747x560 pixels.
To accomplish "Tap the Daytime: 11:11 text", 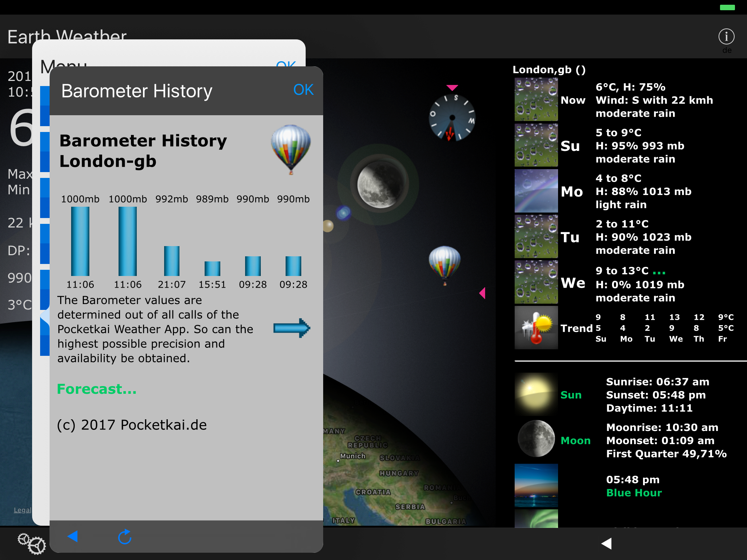I will 649,408.
